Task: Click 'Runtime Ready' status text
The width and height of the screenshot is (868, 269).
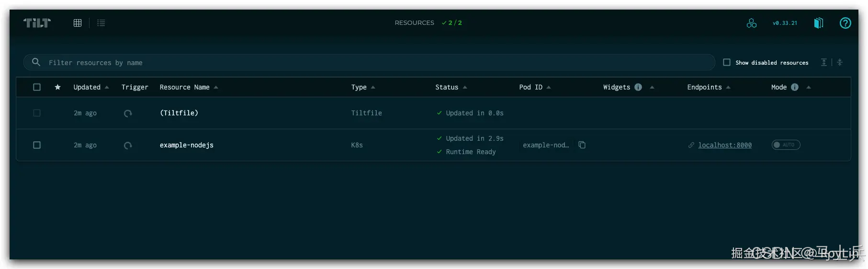Action: pos(471,152)
